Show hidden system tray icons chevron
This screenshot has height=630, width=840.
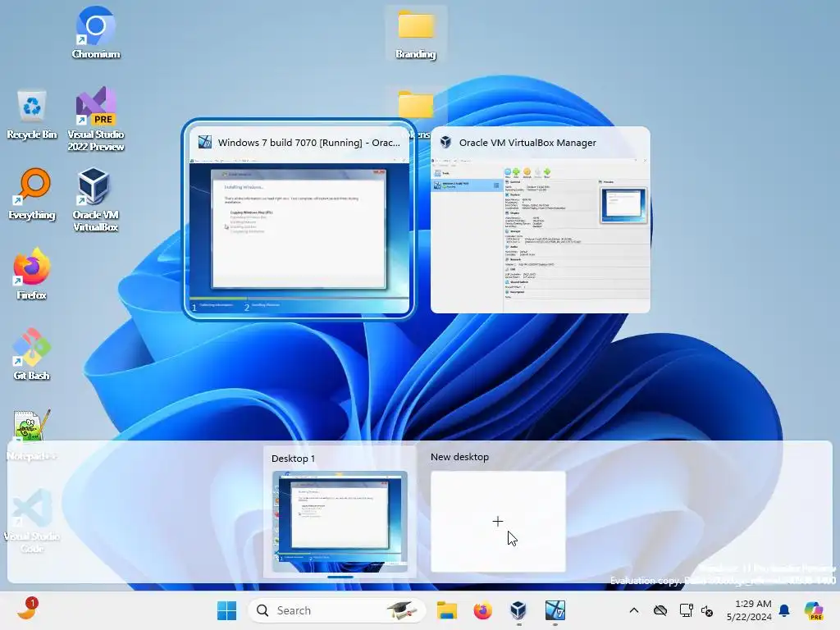634,610
